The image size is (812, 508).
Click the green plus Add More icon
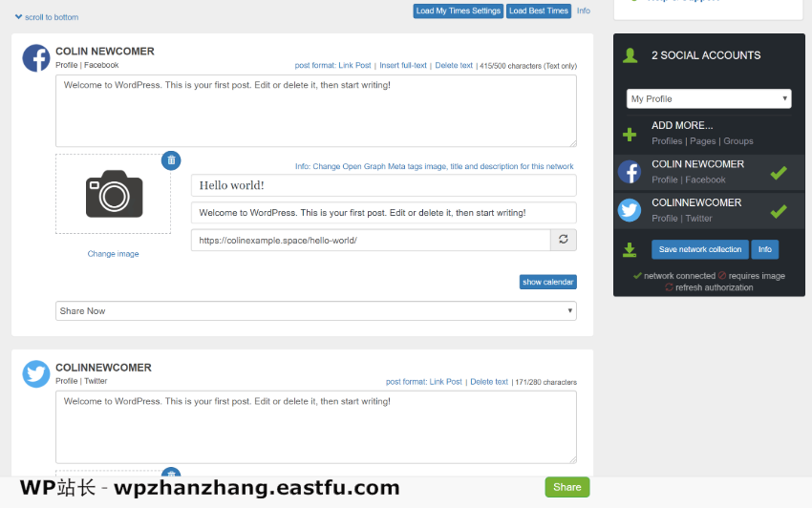click(x=630, y=134)
